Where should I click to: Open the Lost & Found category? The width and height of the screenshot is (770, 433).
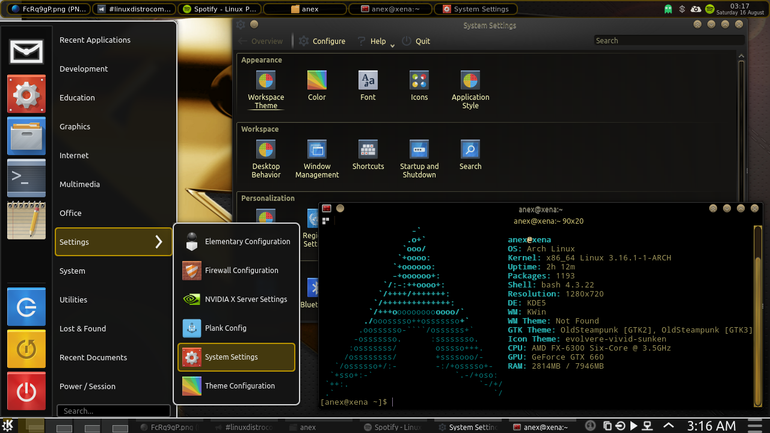[x=113, y=328]
